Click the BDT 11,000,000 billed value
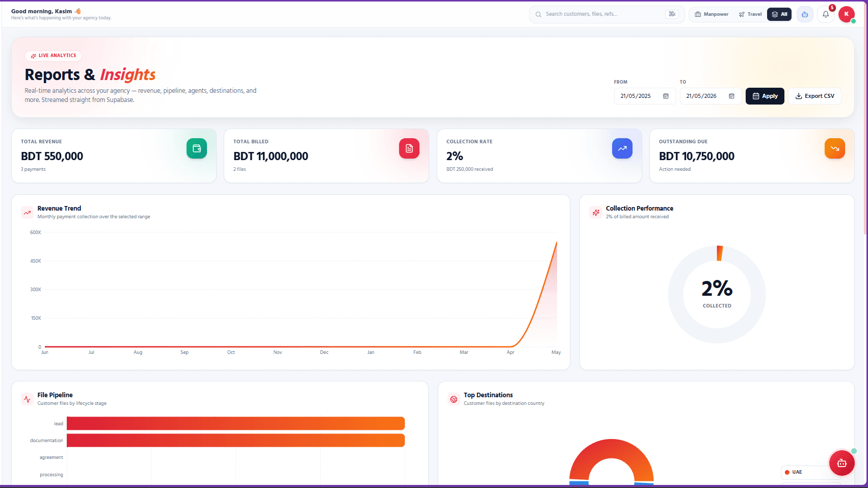868x488 pixels. tap(271, 156)
